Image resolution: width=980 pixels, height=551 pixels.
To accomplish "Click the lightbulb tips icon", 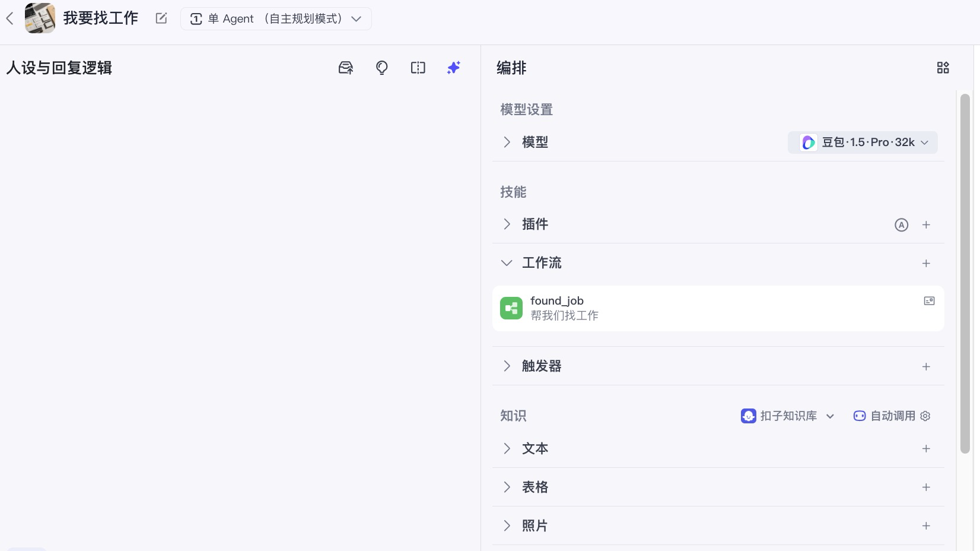I will pos(382,68).
